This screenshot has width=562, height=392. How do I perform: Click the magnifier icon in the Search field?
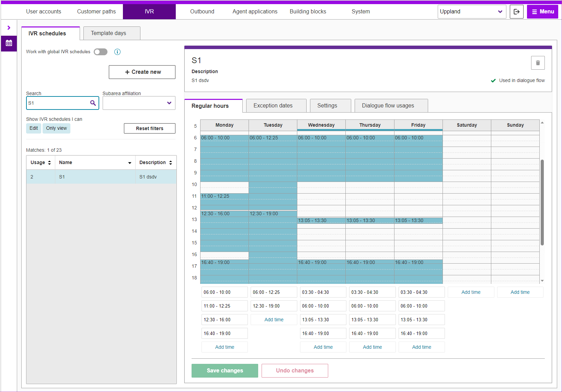click(93, 103)
